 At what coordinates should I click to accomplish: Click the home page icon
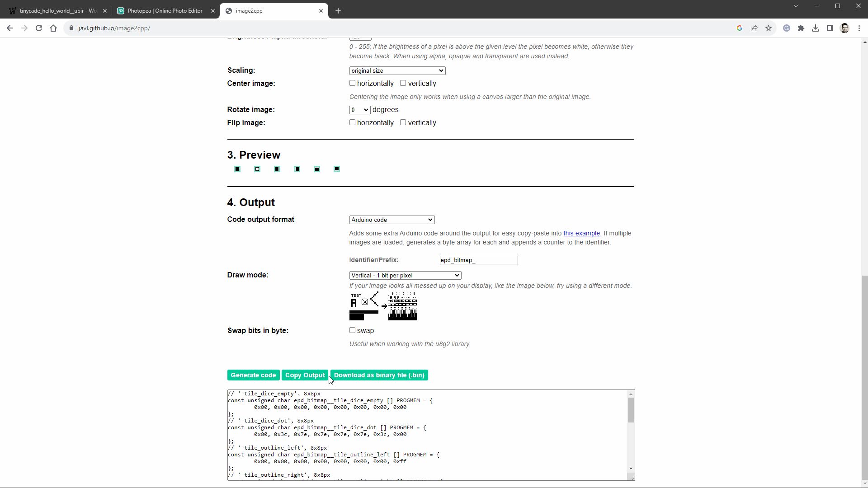click(53, 28)
